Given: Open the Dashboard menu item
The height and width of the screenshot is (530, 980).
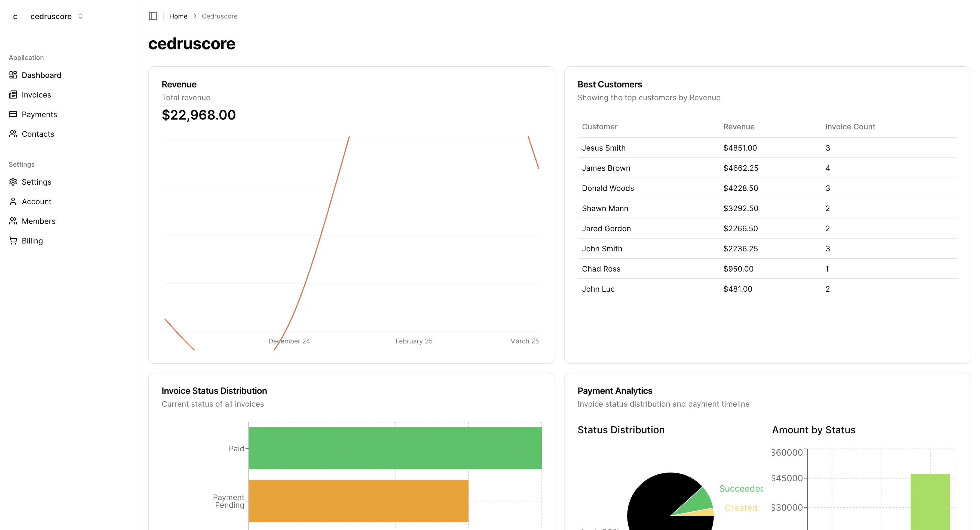Looking at the screenshot, I should coord(41,75).
